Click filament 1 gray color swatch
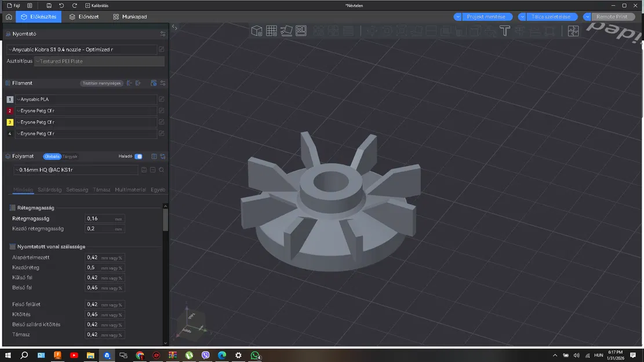 click(10, 99)
